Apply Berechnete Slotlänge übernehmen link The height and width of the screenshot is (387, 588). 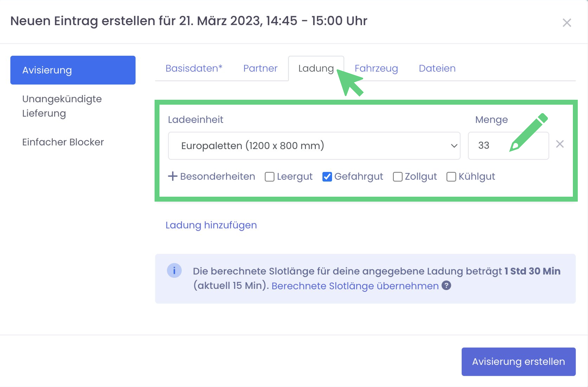355,286
